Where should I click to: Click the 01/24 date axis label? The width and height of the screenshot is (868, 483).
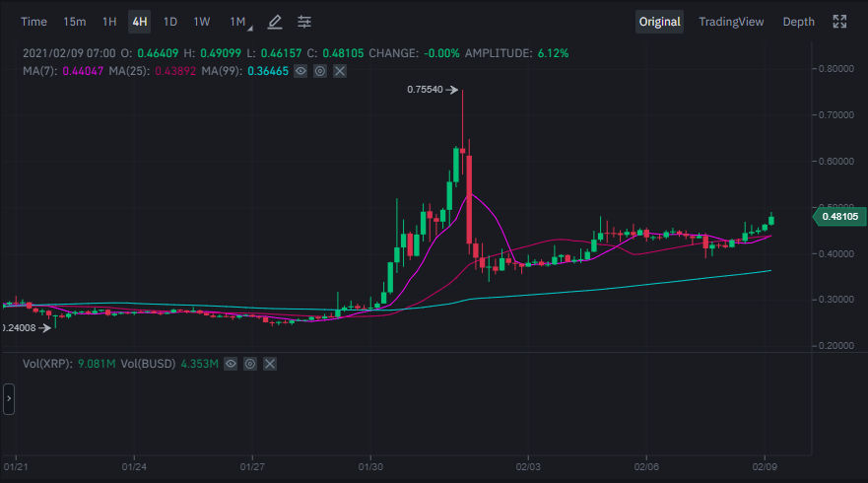coord(134,467)
